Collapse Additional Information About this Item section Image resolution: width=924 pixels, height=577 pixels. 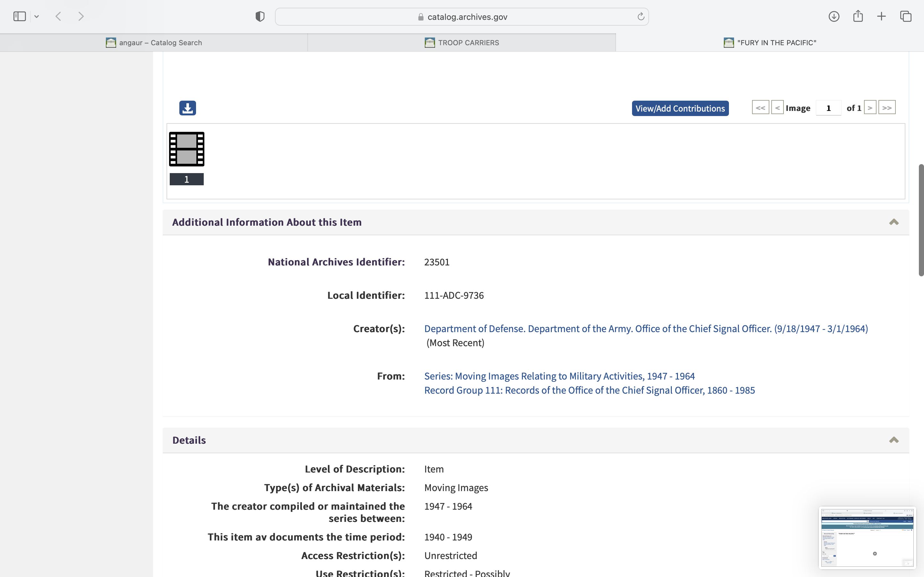[894, 222]
